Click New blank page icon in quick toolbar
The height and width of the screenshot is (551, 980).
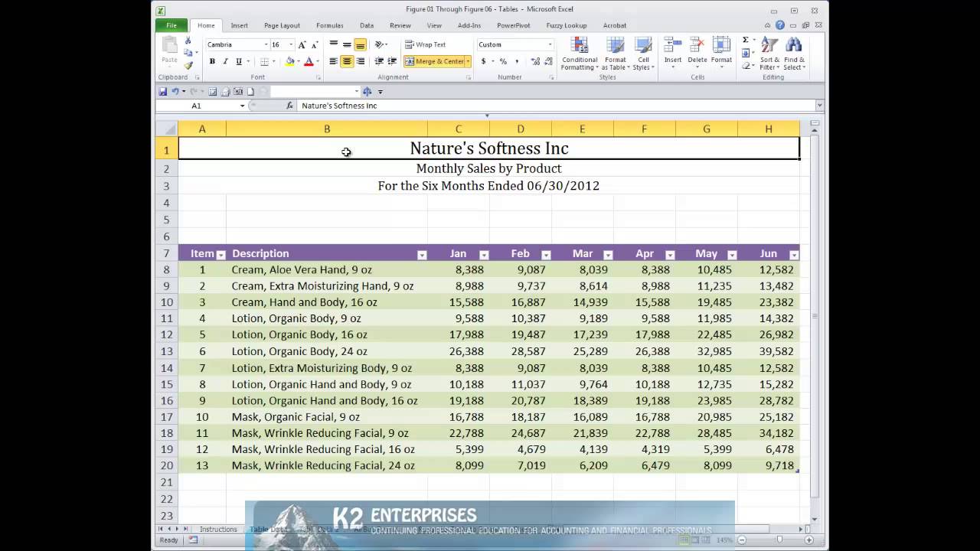pos(250,91)
